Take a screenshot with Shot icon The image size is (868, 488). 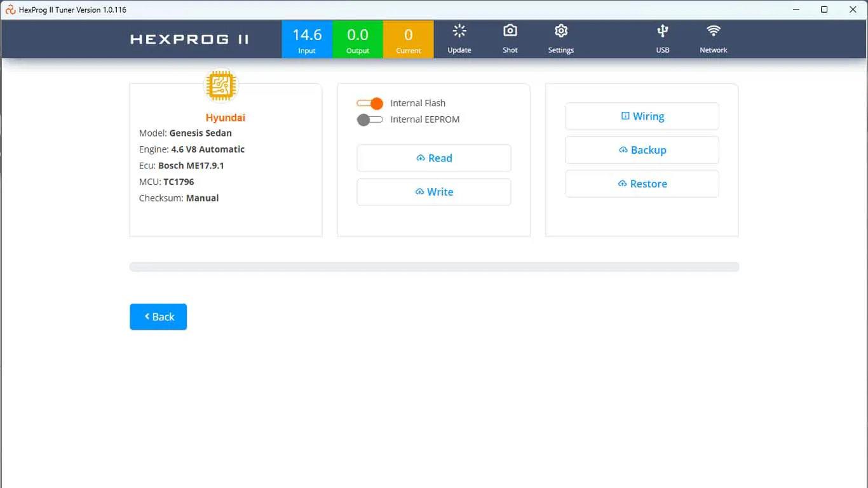(x=510, y=39)
